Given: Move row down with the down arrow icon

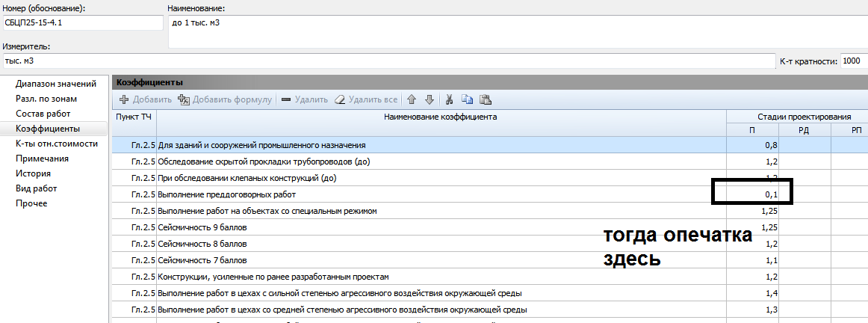Looking at the screenshot, I should tap(429, 99).
